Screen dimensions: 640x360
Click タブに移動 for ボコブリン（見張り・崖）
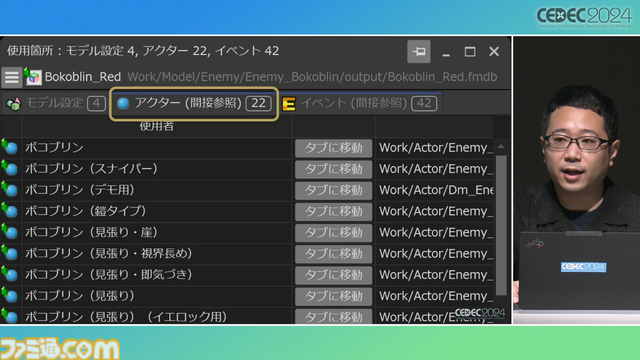coord(333,233)
